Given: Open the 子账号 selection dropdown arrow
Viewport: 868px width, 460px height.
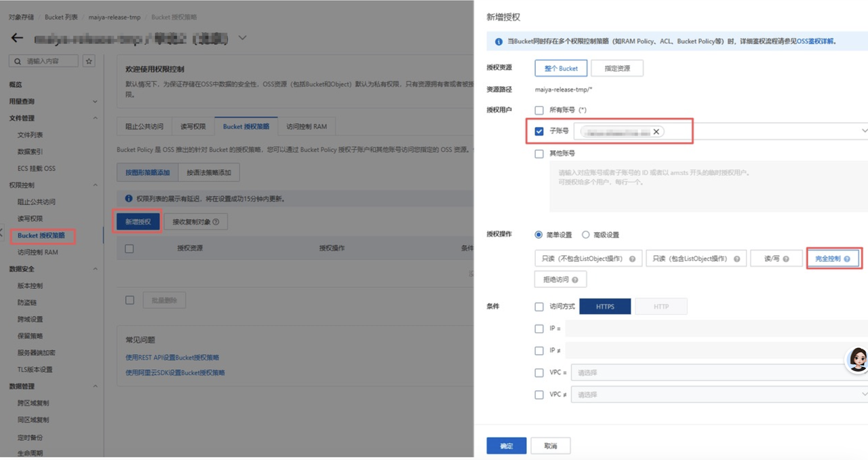Looking at the screenshot, I should (864, 131).
